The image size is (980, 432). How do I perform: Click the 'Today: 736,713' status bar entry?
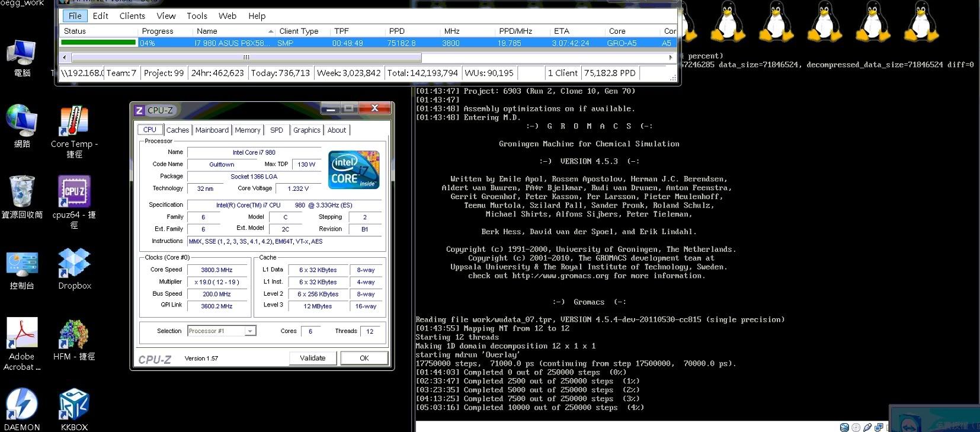(280, 73)
